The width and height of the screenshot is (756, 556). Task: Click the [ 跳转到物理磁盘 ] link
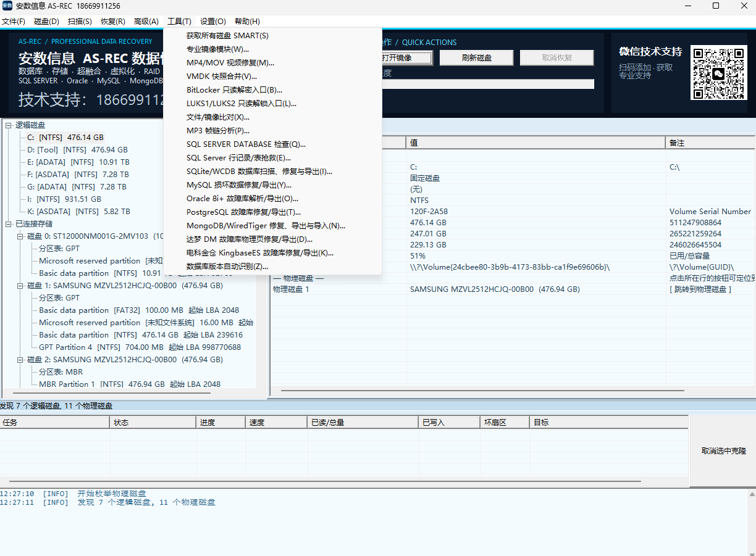[700, 289]
